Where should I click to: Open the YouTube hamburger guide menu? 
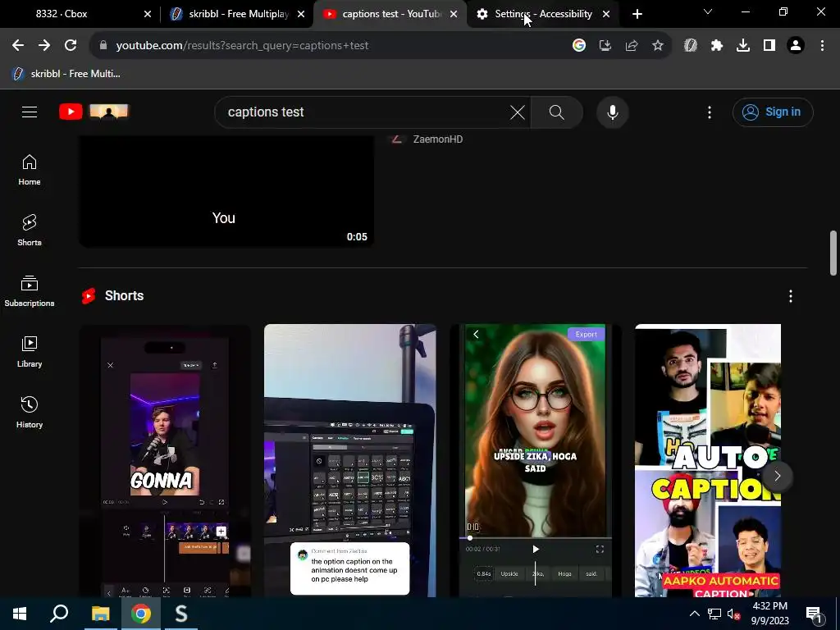[x=30, y=112]
